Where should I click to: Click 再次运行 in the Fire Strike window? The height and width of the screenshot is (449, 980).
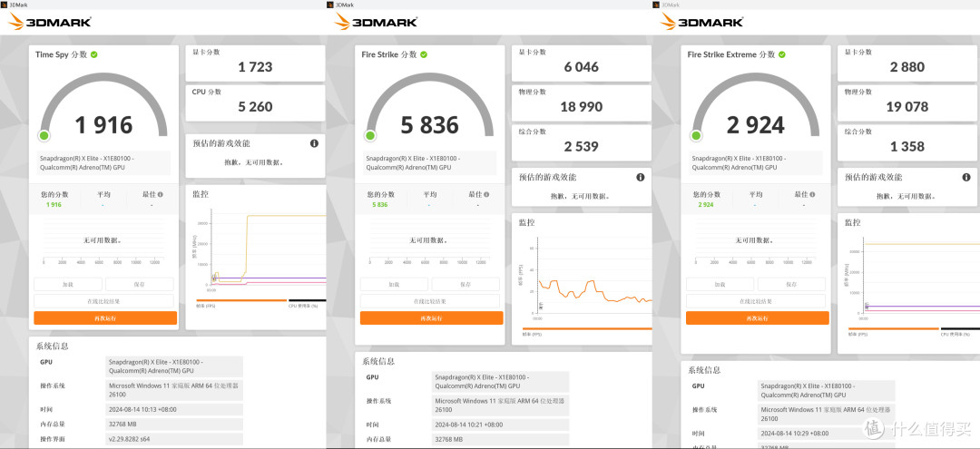[x=431, y=317]
